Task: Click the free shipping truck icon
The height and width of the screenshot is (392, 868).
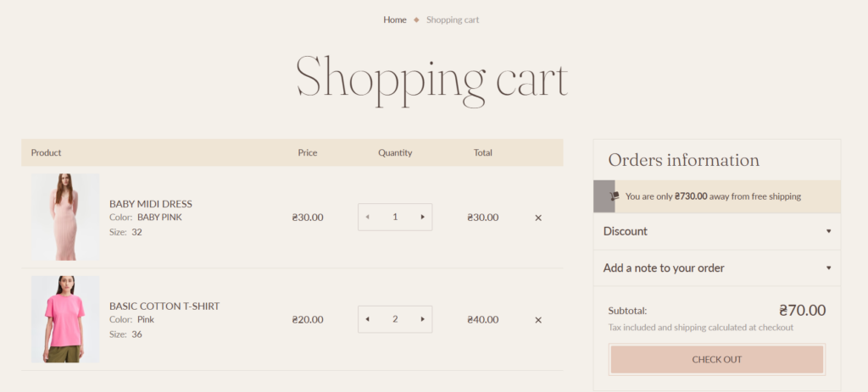Action: tap(615, 196)
